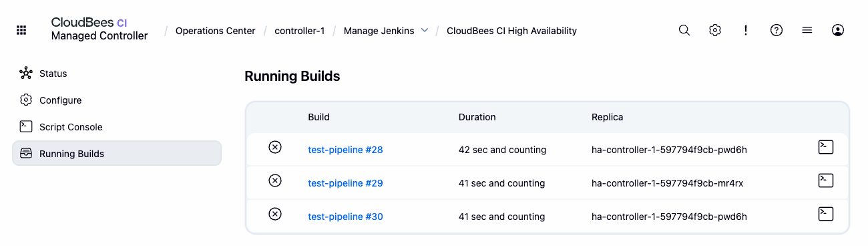
Task: Open the test-pipeline #29 build link
Action: click(x=345, y=183)
